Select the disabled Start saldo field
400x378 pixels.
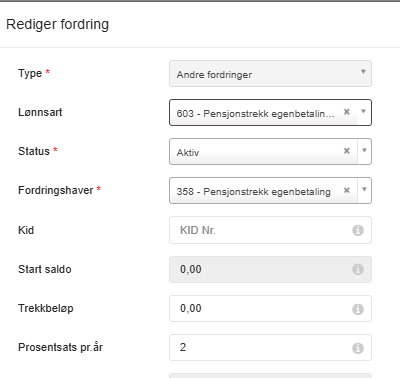click(270, 269)
